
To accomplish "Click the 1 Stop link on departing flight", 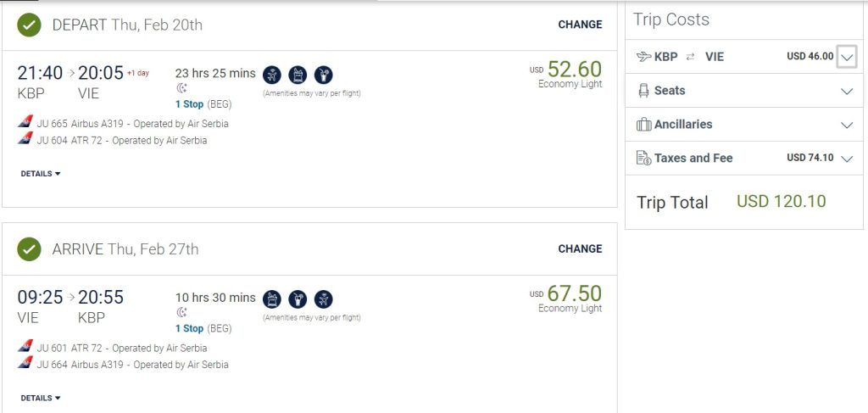I will point(189,104).
